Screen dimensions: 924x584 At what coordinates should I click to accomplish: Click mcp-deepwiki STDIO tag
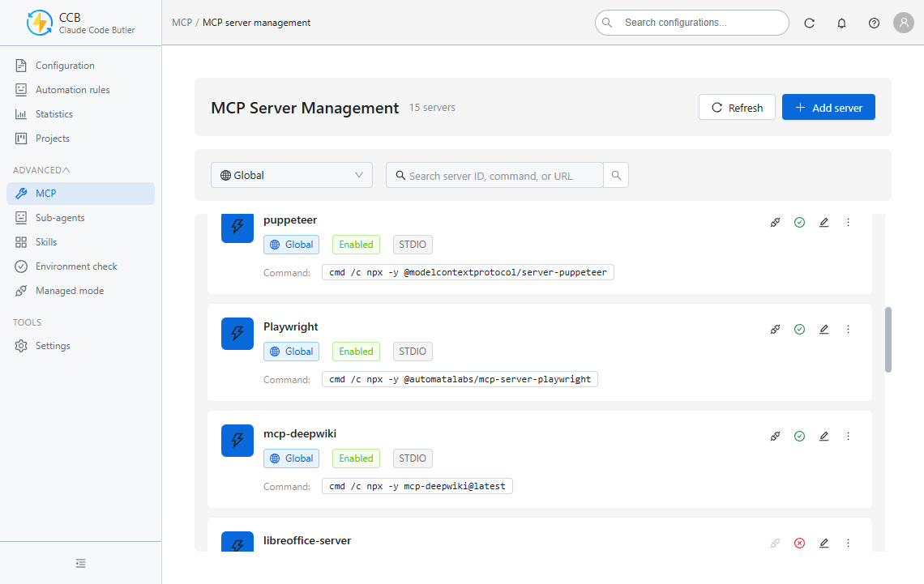point(413,458)
